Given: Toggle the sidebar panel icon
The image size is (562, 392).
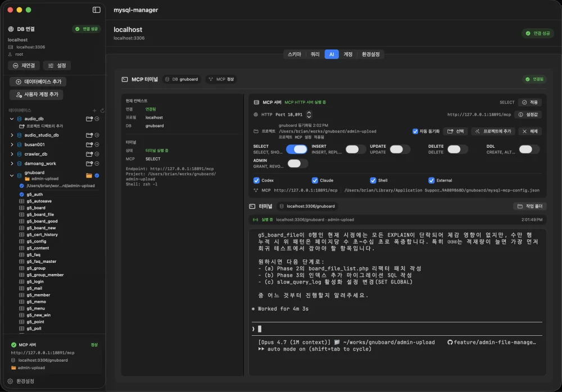Looking at the screenshot, I should point(97,10).
